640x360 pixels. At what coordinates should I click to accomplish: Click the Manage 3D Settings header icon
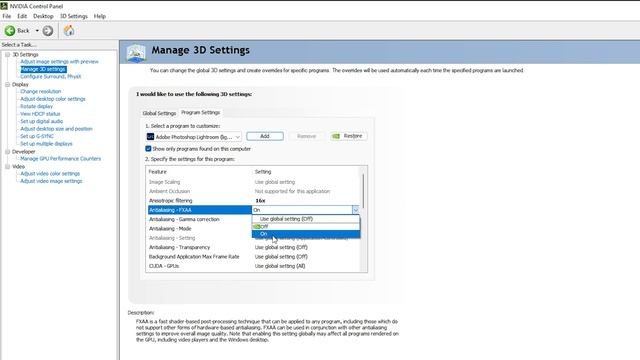[x=136, y=53]
